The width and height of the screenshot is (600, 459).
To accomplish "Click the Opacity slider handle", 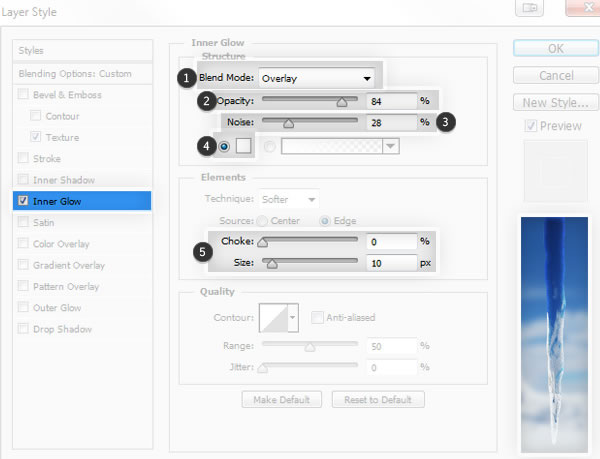I will tap(342, 102).
